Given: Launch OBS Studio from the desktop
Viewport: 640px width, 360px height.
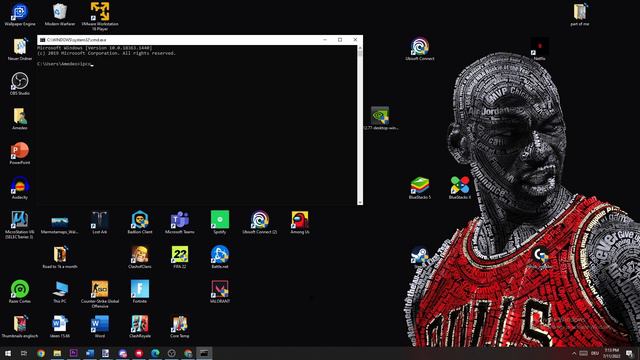Looking at the screenshot, I should (20, 84).
